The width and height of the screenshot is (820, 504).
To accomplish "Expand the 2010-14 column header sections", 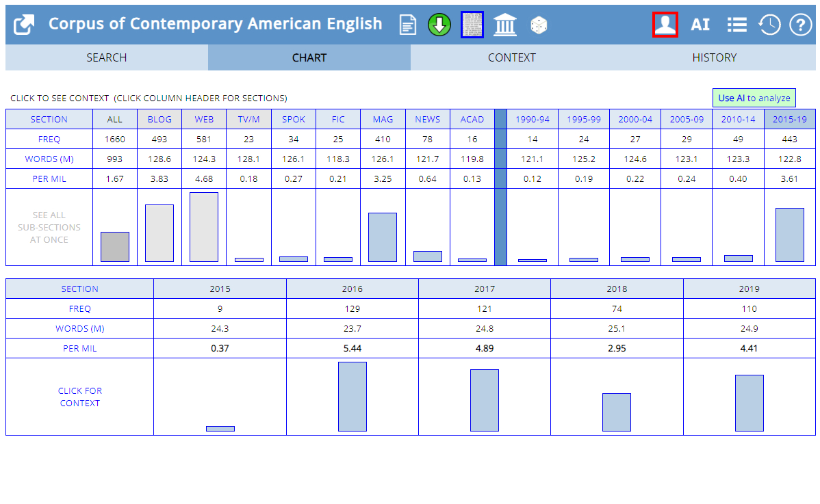I will coord(738,119).
